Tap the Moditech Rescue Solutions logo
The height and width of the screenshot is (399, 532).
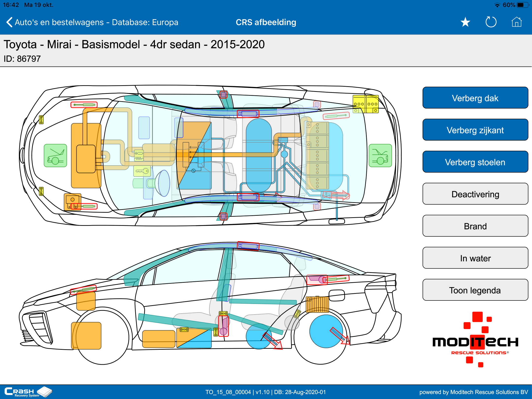pos(475,339)
